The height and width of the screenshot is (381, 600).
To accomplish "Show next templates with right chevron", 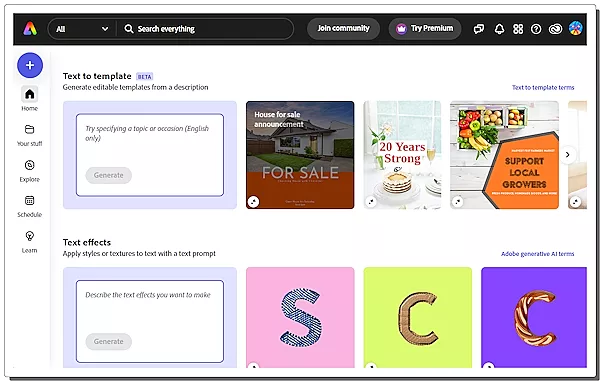I will [568, 155].
